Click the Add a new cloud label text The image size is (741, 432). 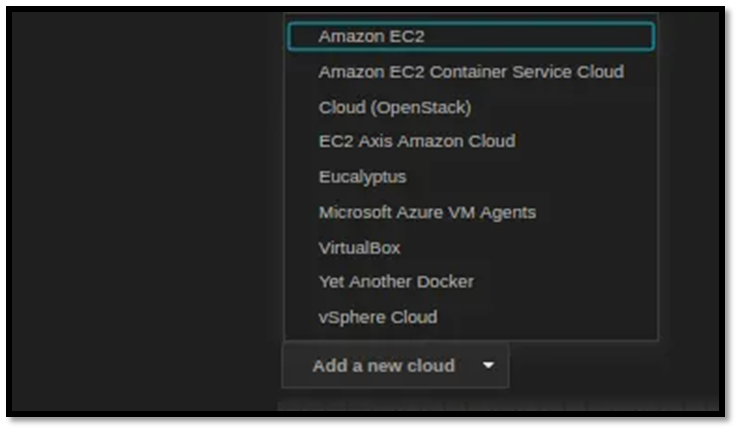point(383,366)
